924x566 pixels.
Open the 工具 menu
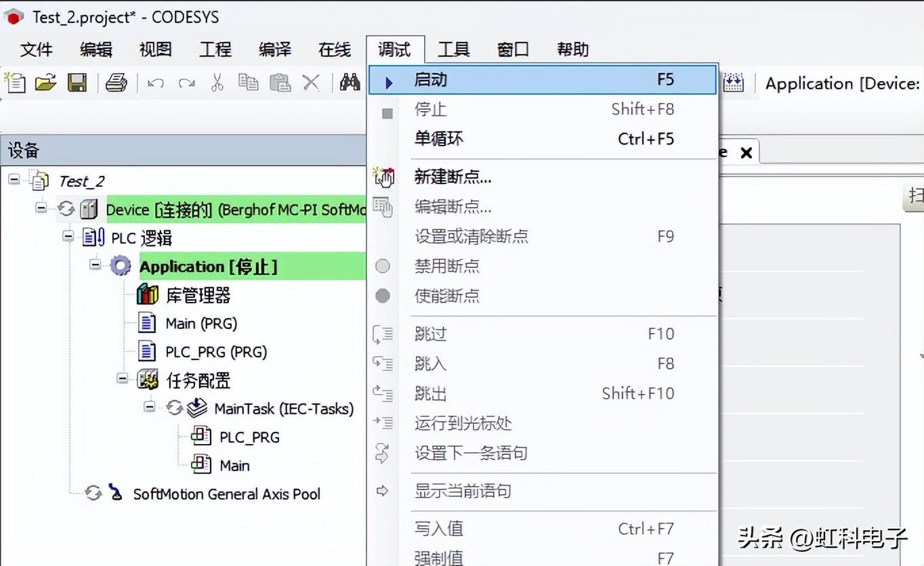click(x=454, y=49)
